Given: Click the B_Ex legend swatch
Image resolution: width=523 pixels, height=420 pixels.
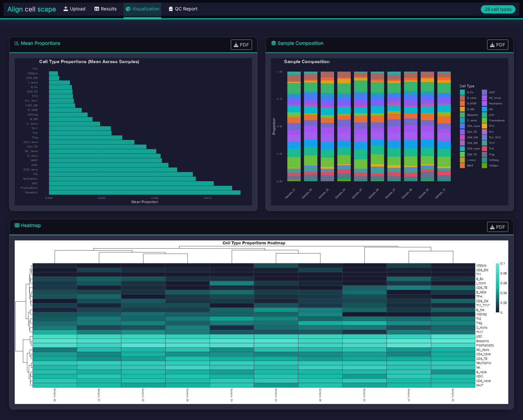Looking at the screenshot, I should coord(462,92).
